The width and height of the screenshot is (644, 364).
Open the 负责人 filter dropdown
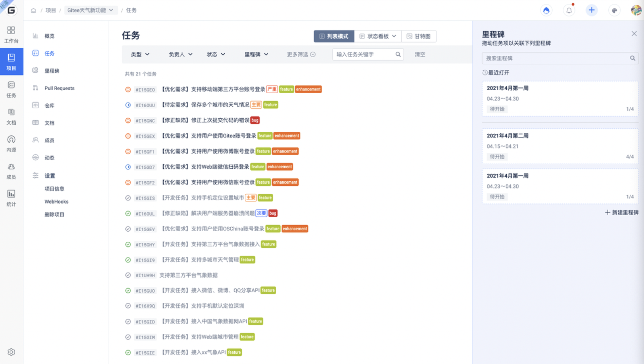coord(180,54)
